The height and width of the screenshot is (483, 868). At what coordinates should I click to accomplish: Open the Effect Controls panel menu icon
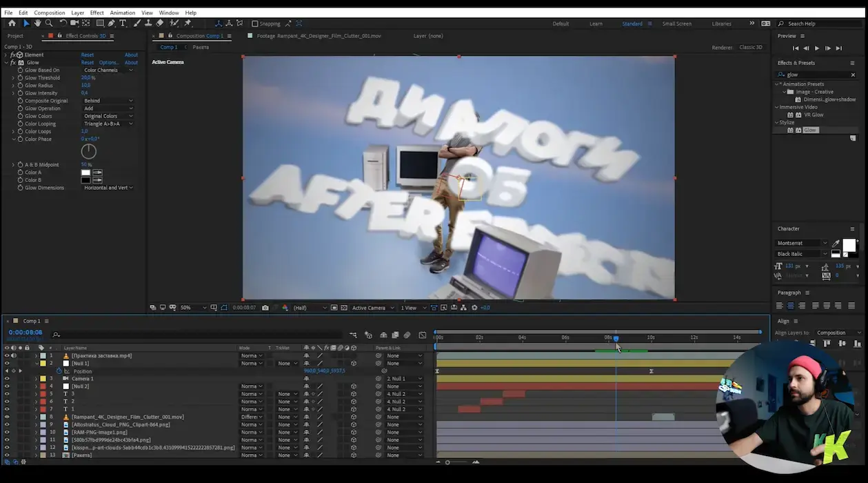(112, 36)
